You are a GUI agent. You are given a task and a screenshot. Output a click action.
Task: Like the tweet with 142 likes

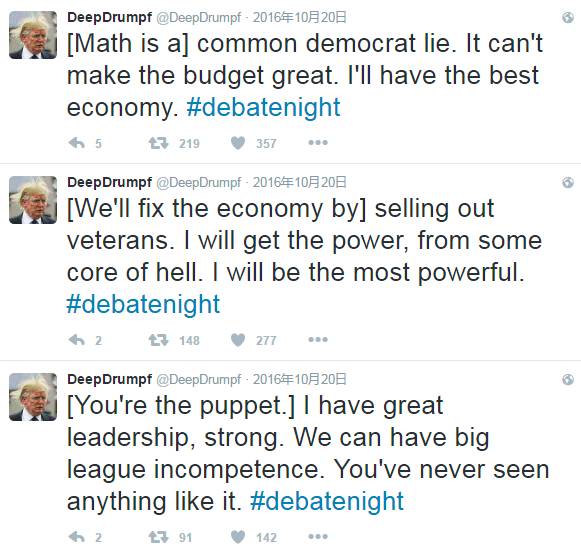pos(238,537)
